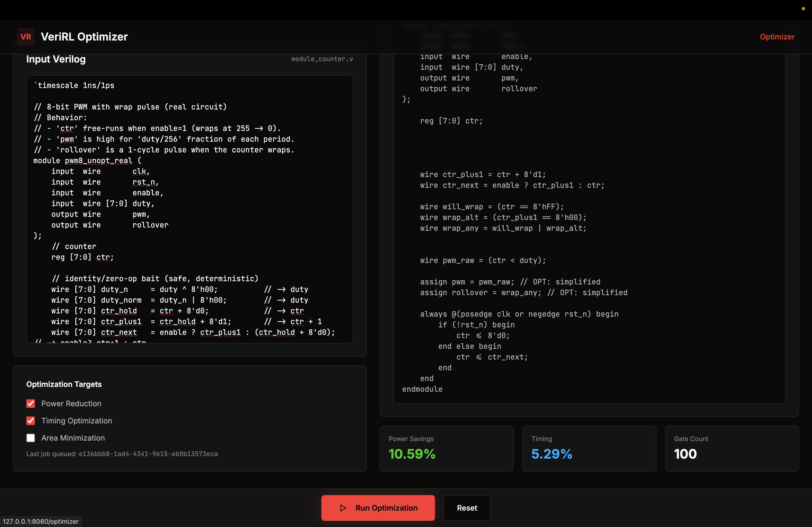The image size is (812, 527).
Task: Click the orange status dot at top right
Action: point(803,9)
